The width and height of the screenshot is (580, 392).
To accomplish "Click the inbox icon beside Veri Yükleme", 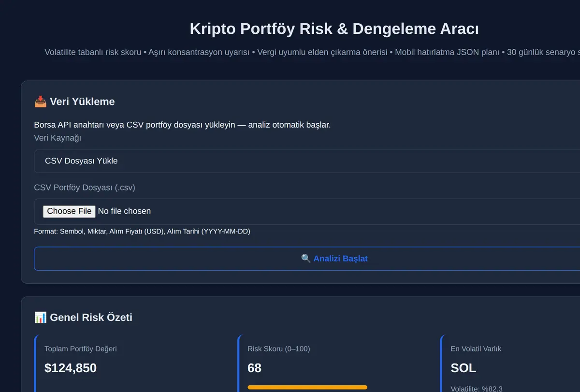I will [40, 102].
